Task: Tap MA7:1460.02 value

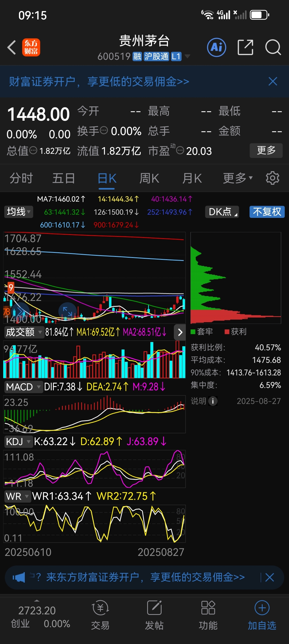Action: click(x=61, y=199)
